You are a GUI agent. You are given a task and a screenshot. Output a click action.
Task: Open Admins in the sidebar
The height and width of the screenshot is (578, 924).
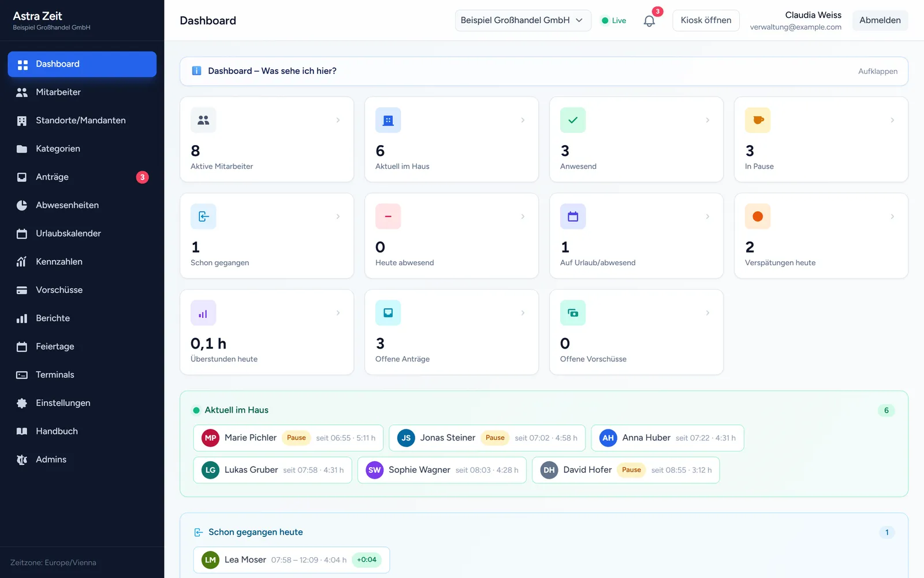click(x=82, y=460)
